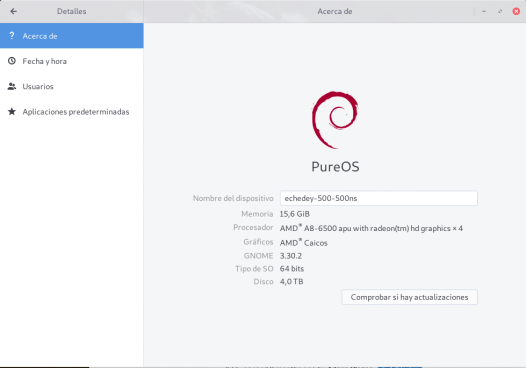Click the star icon for default applications

point(12,111)
